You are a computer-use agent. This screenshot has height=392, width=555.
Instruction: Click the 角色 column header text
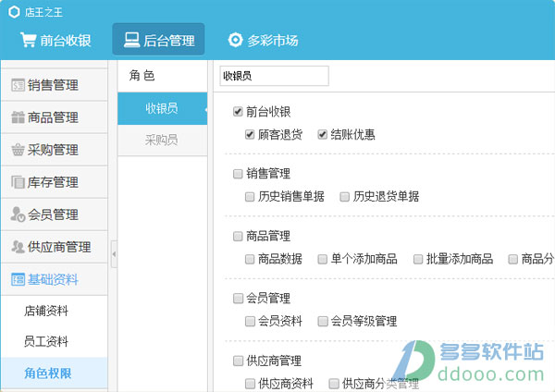click(x=142, y=76)
